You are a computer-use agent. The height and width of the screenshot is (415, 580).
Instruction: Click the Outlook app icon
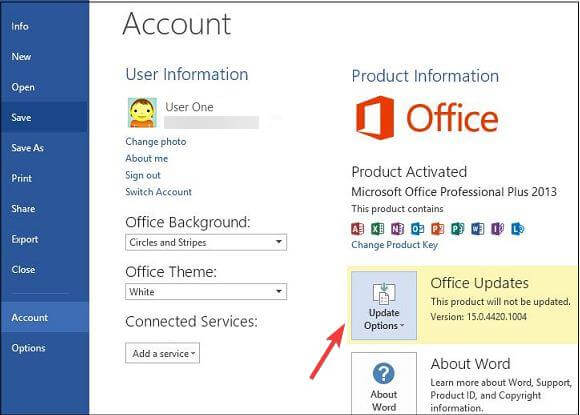(x=417, y=229)
